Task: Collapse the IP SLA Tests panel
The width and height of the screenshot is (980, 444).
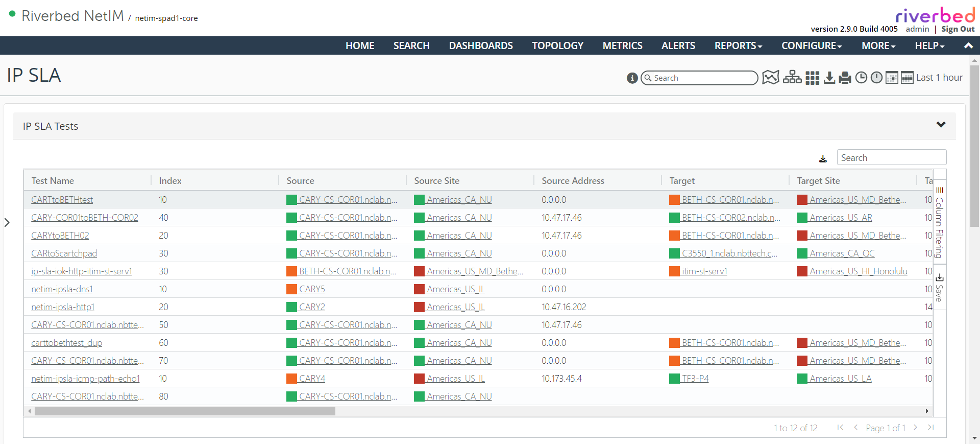Action: [x=941, y=125]
